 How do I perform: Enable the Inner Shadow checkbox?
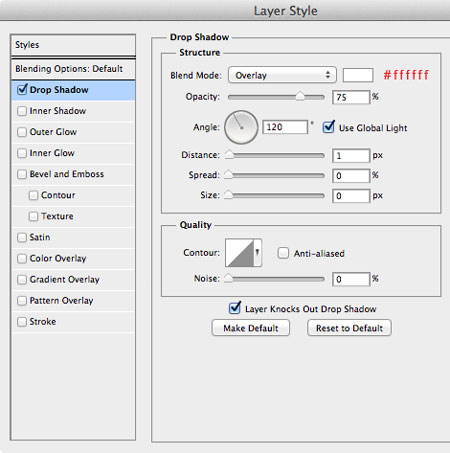coord(22,111)
